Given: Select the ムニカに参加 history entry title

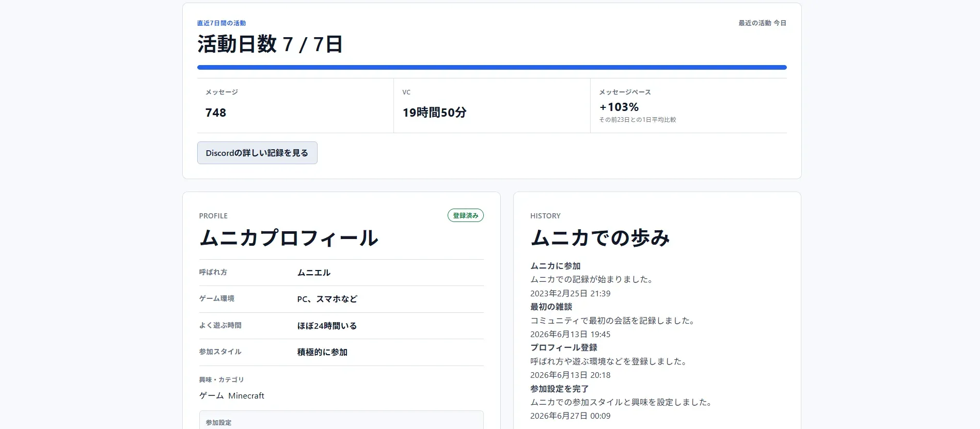Looking at the screenshot, I should [556, 266].
